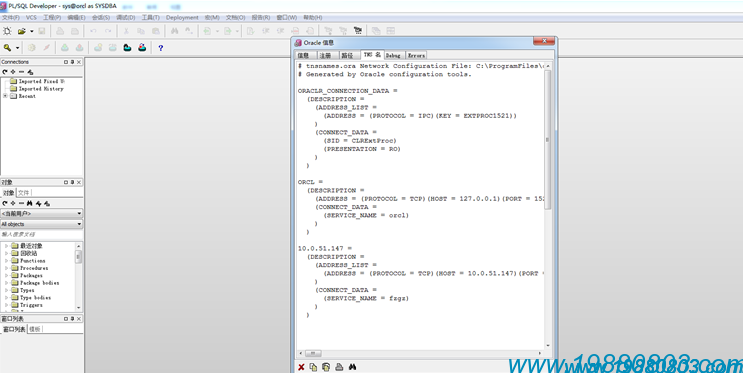Select the Triggers folder in object tree

pos(31,305)
